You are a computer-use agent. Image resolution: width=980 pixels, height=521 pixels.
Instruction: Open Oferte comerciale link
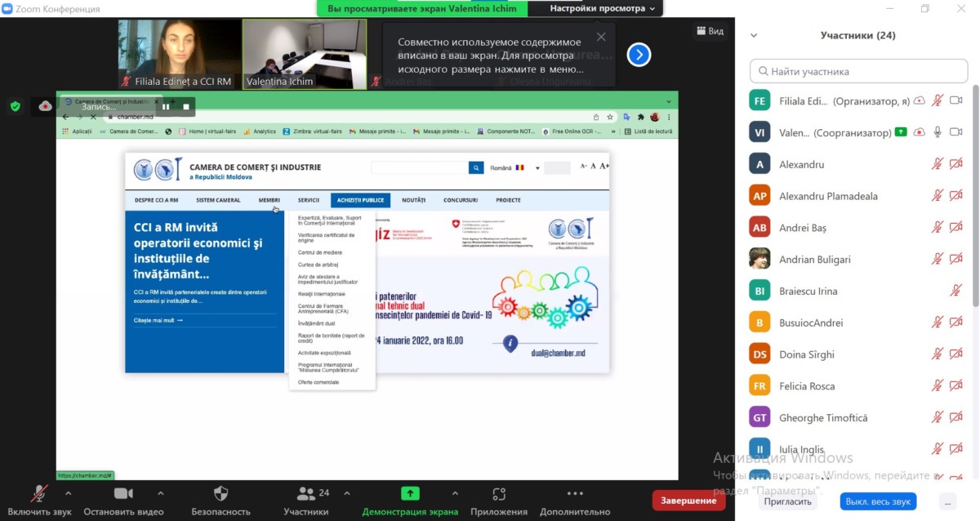pyautogui.click(x=318, y=382)
